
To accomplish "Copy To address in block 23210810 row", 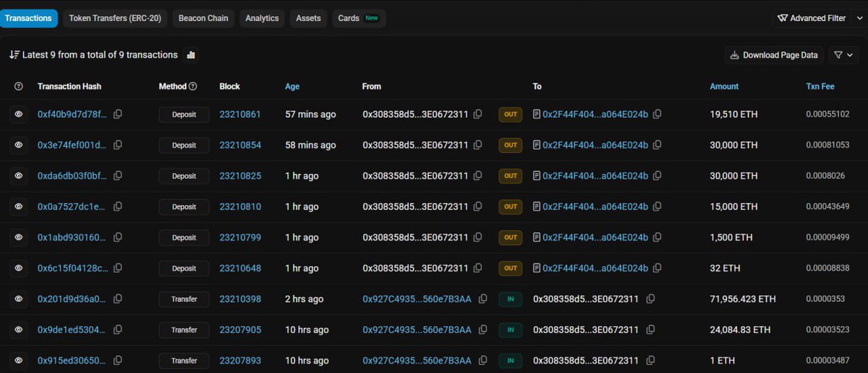I will (658, 206).
